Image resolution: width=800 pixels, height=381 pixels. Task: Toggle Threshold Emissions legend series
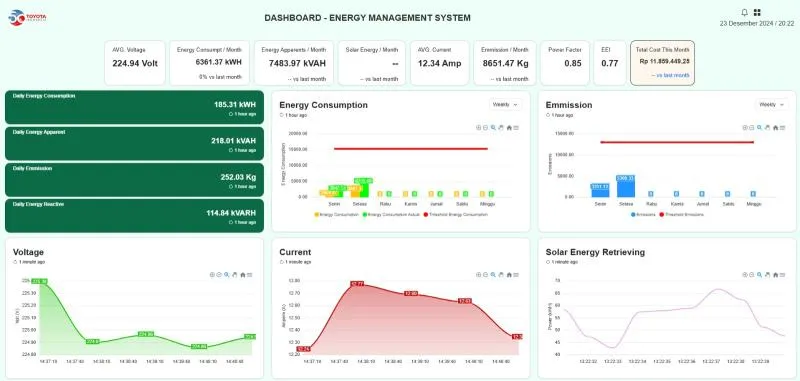point(682,215)
